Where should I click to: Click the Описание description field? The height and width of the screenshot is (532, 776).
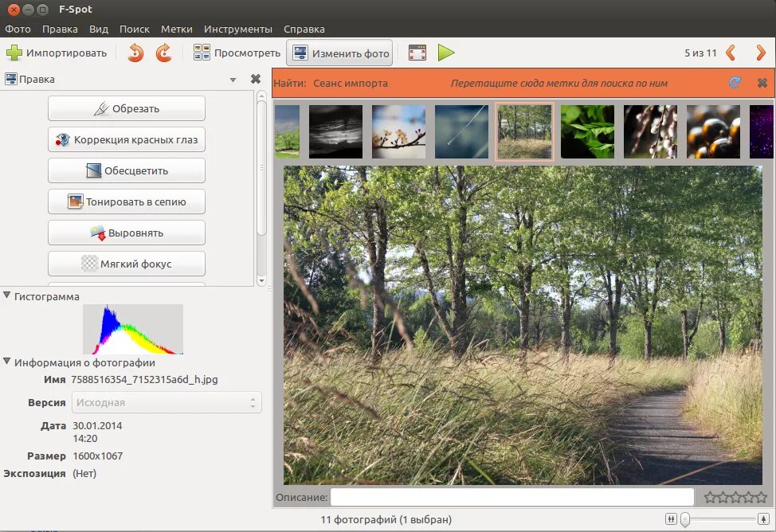512,497
